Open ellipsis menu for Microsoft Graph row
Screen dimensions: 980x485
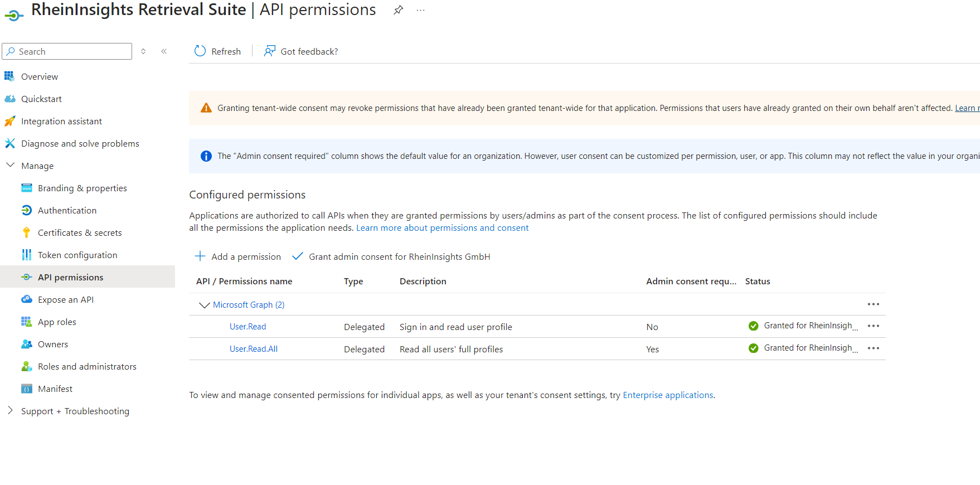click(873, 304)
